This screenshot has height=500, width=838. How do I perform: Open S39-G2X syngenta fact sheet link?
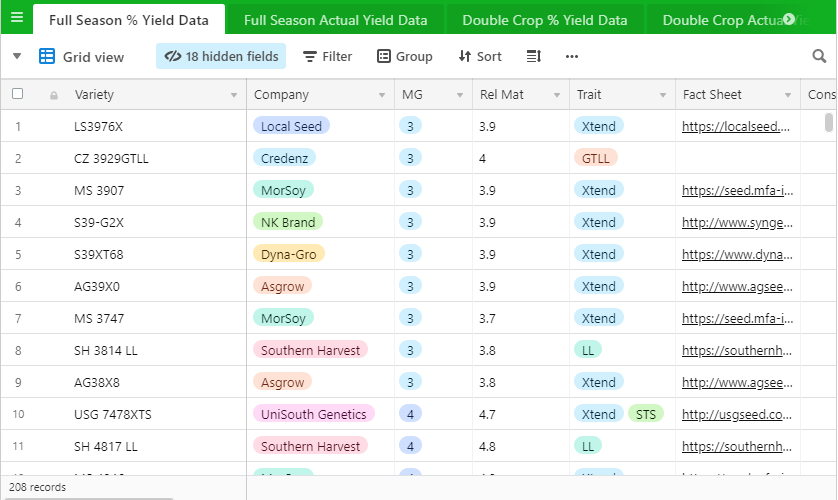(x=738, y=223)
